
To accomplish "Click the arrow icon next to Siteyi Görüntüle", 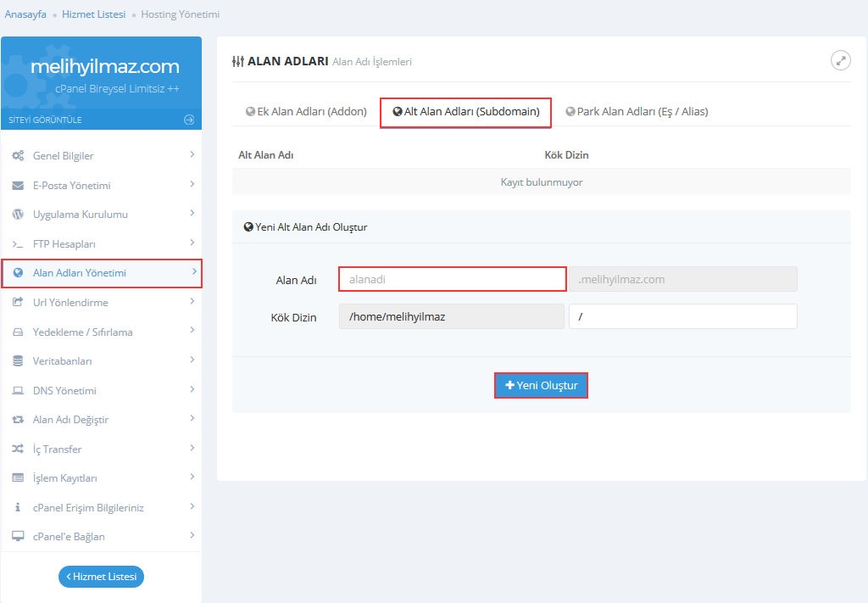I will click(189, 120).
